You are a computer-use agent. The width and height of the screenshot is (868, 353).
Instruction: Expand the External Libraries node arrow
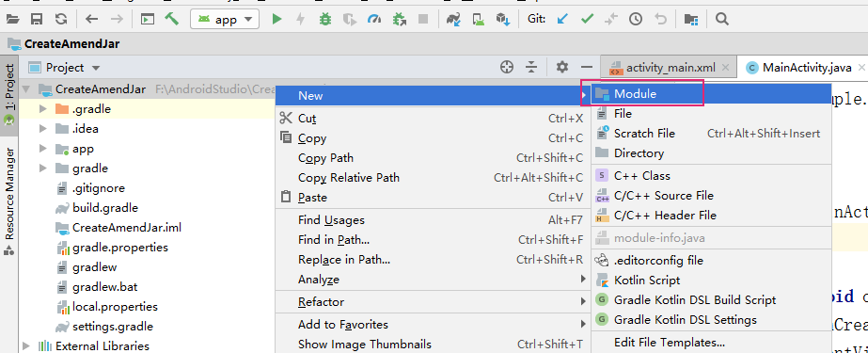coord(26,346)
